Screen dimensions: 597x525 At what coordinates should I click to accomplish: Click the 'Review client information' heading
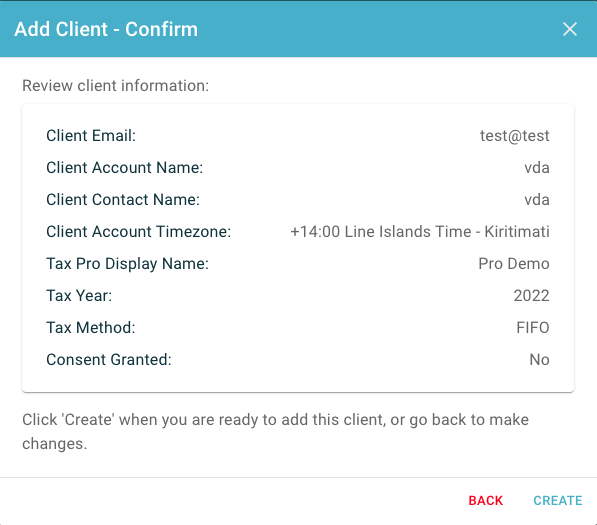(116, 86)
